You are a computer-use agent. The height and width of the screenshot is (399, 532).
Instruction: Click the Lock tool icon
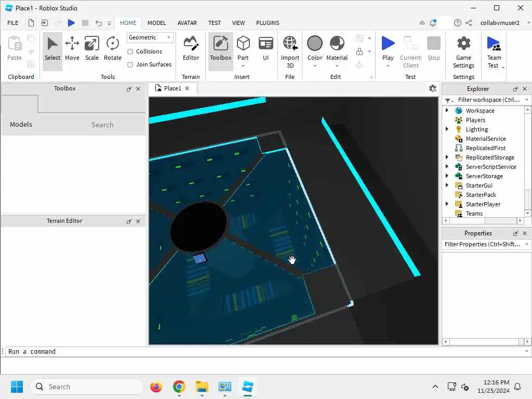click(x=360, y=51)
